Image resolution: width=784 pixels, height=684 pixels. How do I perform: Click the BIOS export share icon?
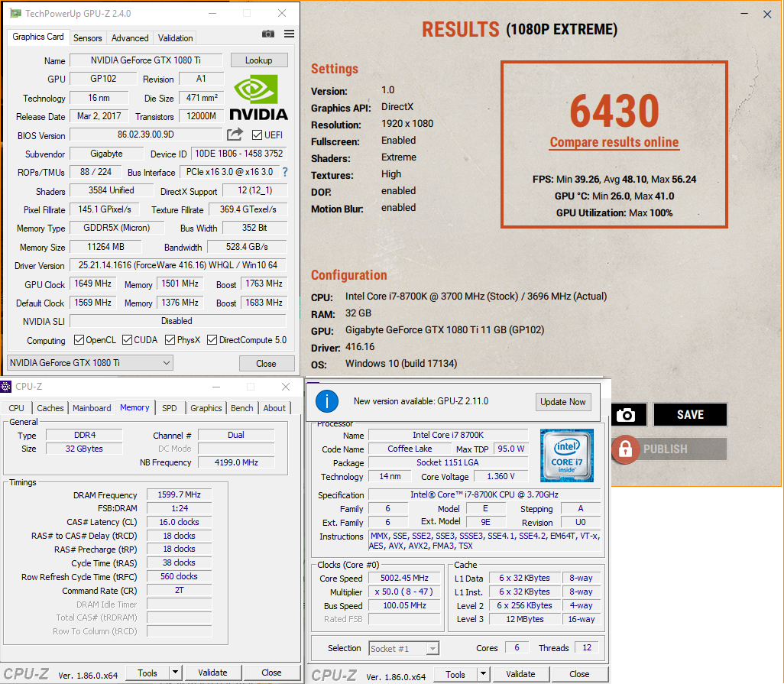coord(235,135)
